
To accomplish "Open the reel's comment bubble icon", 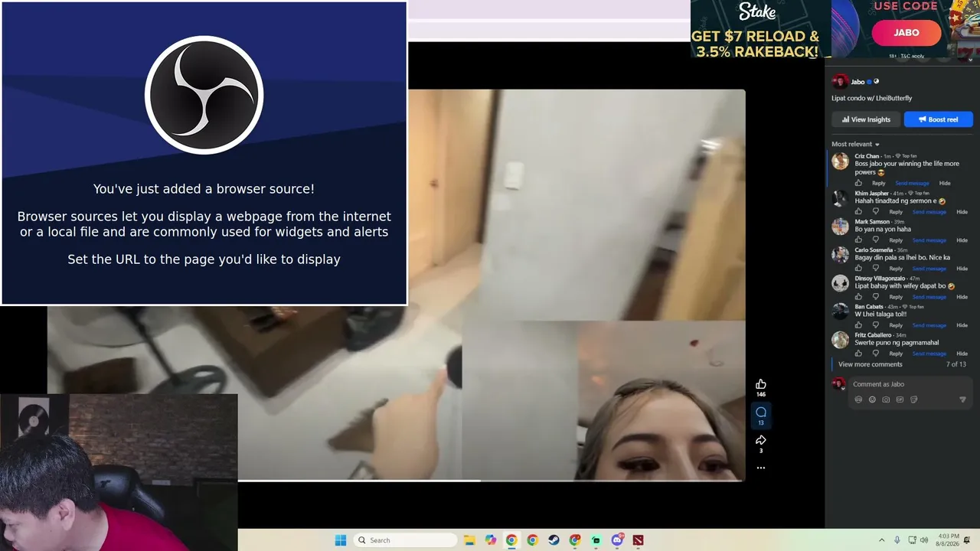I will pyautogui.click(x=760, y=412).
